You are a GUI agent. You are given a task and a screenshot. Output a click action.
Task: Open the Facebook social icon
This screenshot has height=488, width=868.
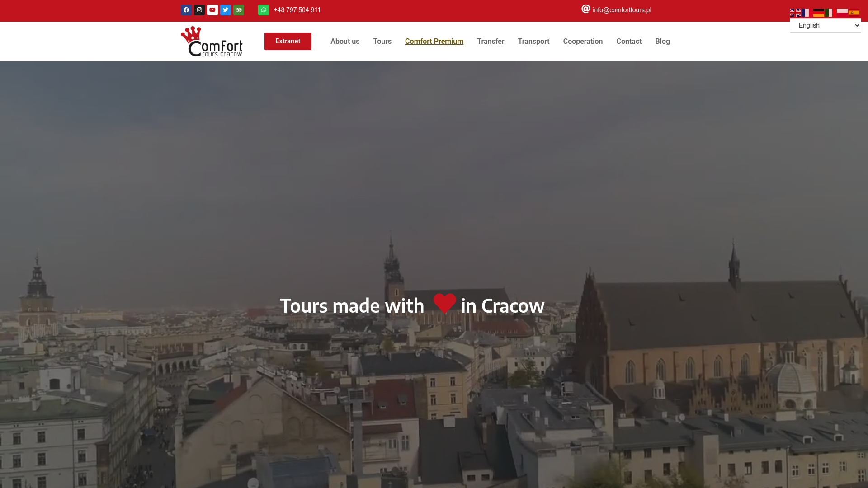pyautogui.click(x=186, y=10)
